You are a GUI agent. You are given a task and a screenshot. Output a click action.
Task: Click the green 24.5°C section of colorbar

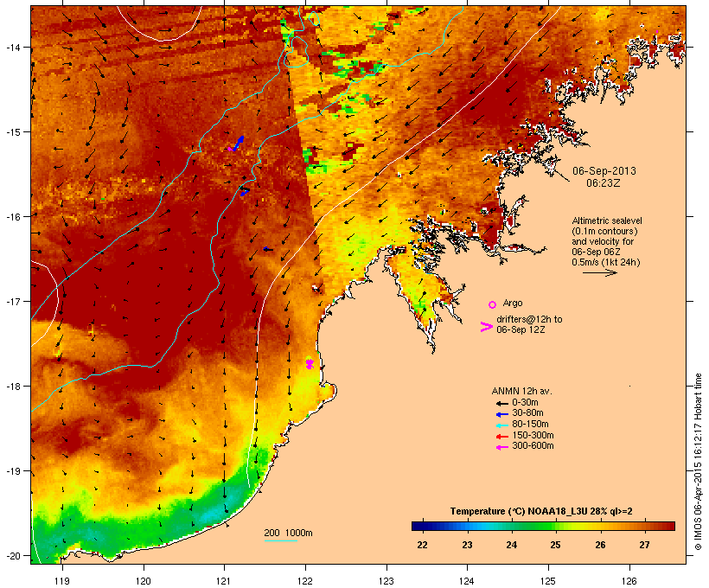533,526
